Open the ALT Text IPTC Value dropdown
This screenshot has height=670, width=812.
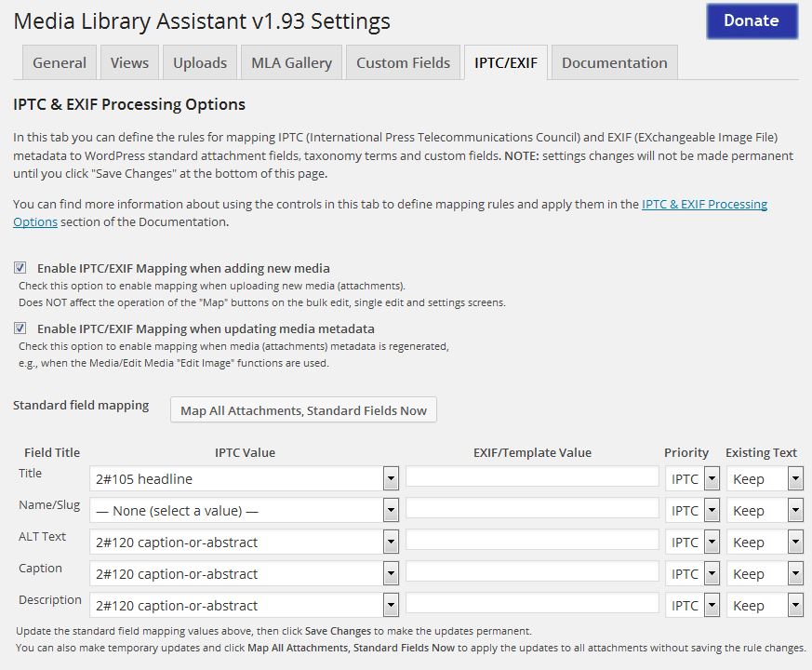coord(244,542)
